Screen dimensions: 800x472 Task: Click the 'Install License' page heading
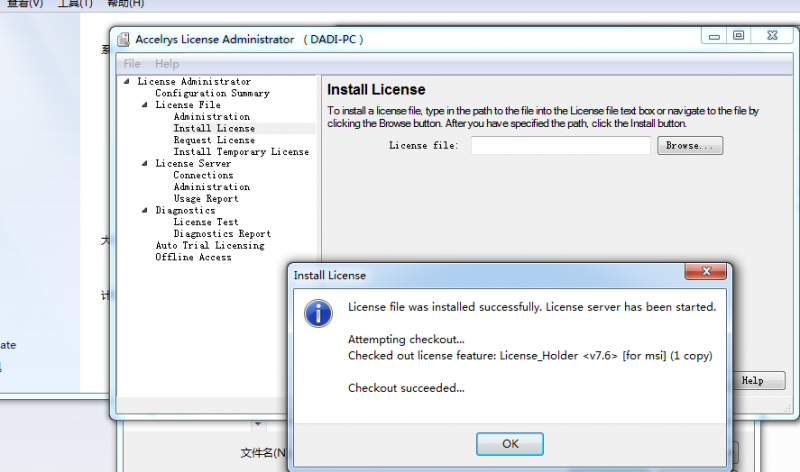pos(376,90)
